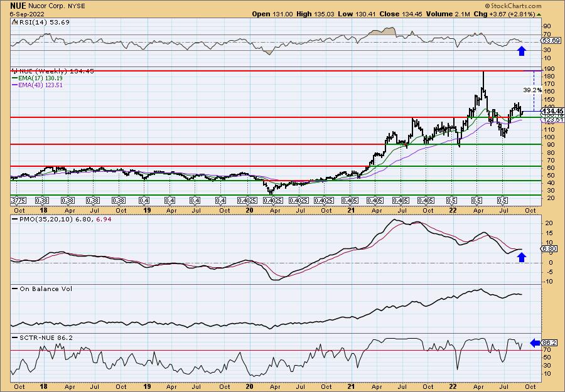Click the NUE ticker symbol in the header
The height and width of the screenshot is (392, 565).
point(18,6)
